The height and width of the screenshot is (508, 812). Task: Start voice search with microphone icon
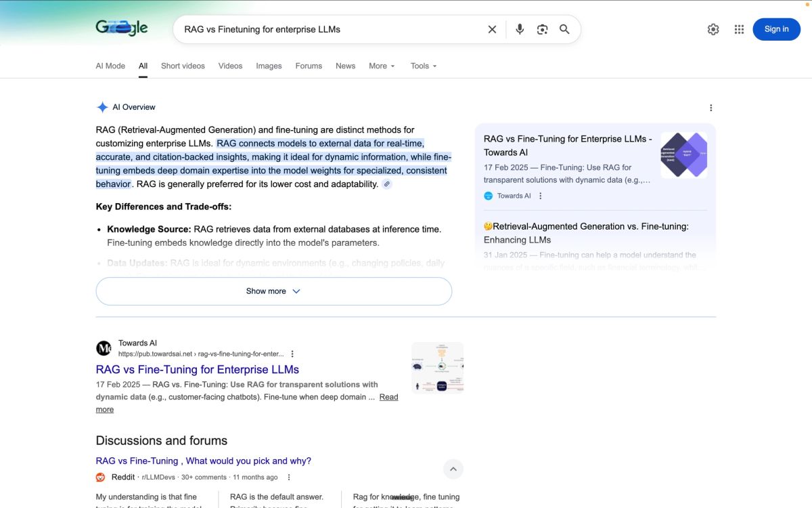click(520, 29)
